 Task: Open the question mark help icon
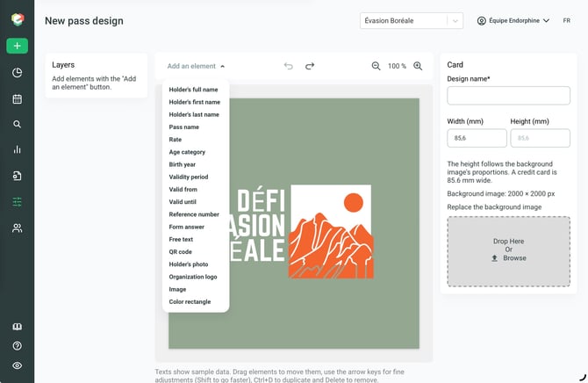(18, 346)
